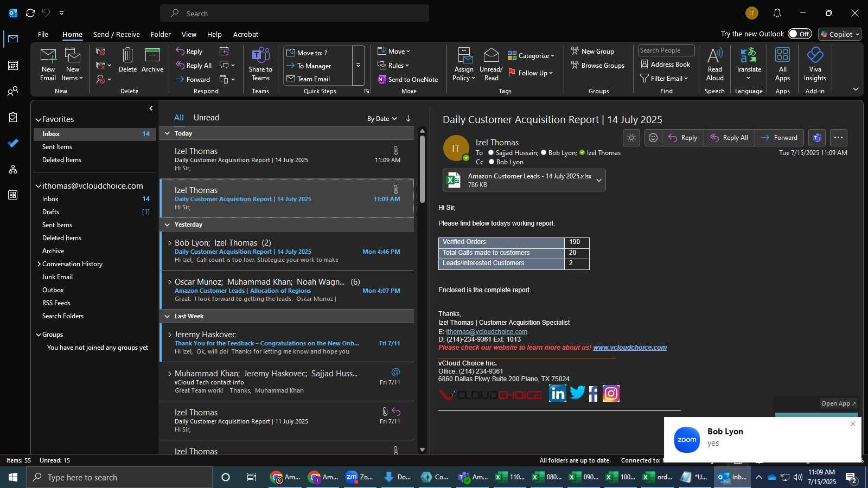The height and width of the screenshot is (488, 868).
Task: Switch to Folder ribbon tab
Action: [161, 34]
